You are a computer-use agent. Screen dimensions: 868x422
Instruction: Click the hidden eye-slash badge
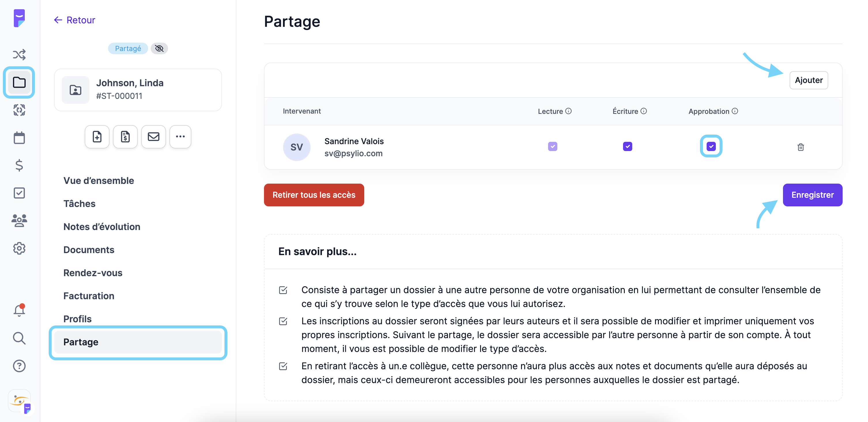tap(159, 48)
